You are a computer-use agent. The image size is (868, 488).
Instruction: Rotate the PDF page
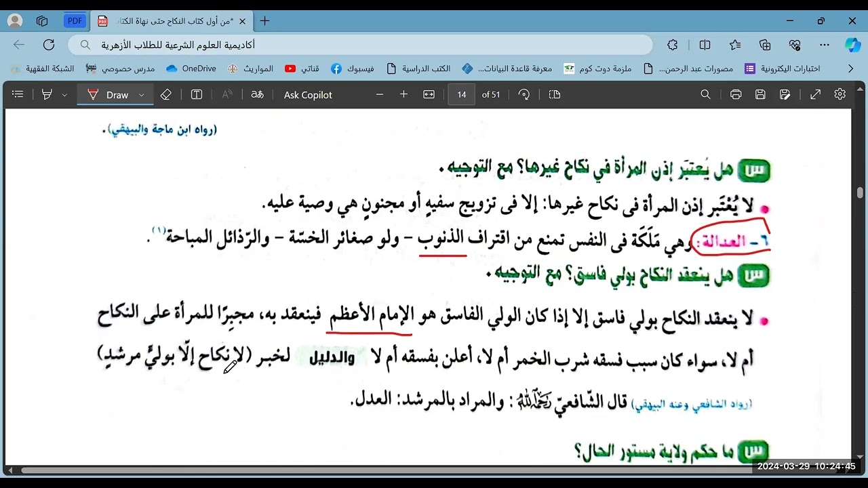[524, 95]
